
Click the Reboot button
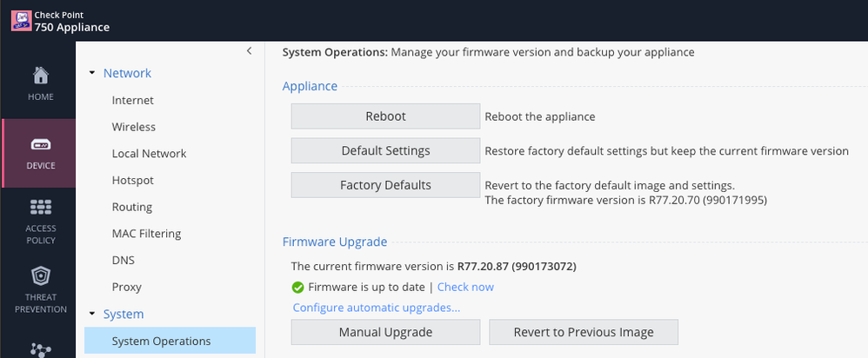click(x=386, y=116)
